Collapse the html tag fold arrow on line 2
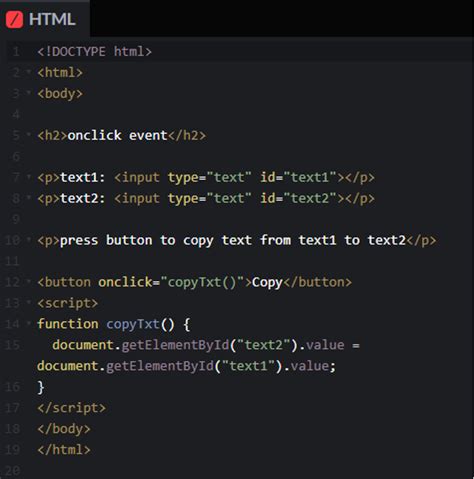 point(29,72)
